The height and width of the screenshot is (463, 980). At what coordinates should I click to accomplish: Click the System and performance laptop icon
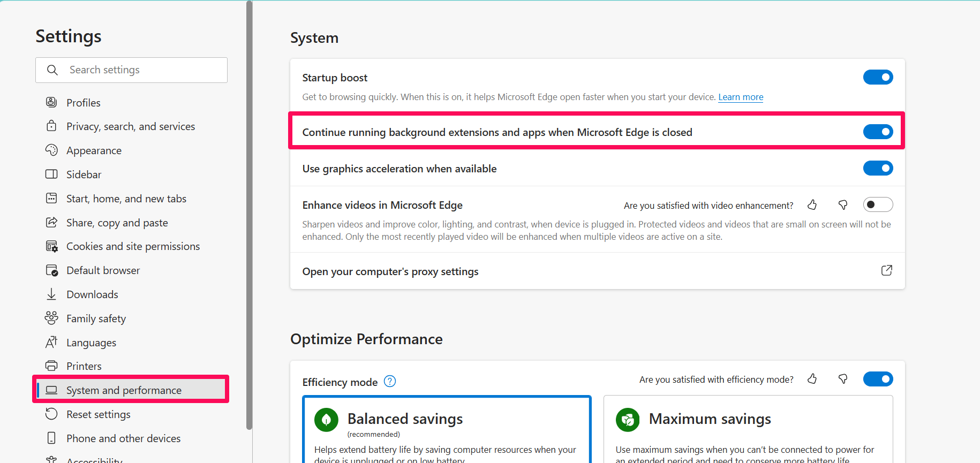[x=51, y=390]
